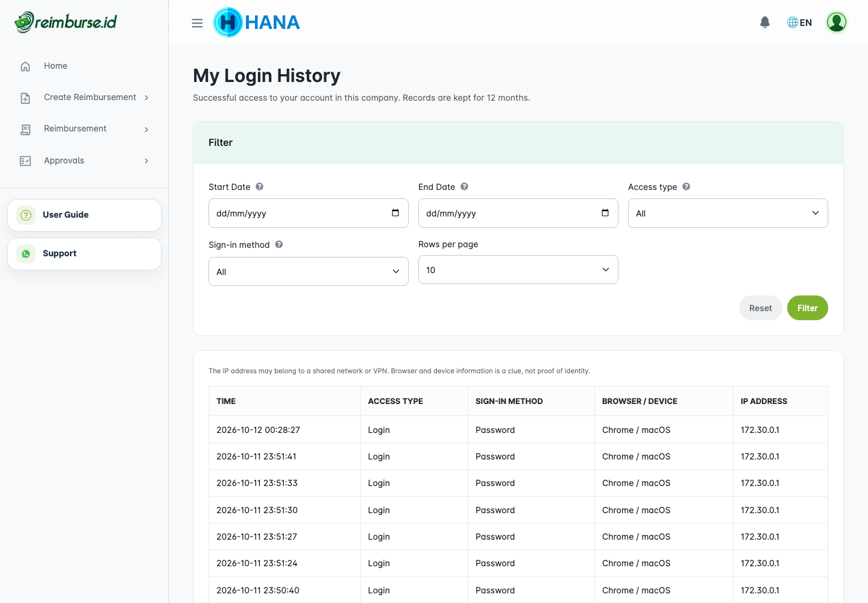
Task: Expand the Create Reimbursement submenu chevron
Action: [146, 98]
